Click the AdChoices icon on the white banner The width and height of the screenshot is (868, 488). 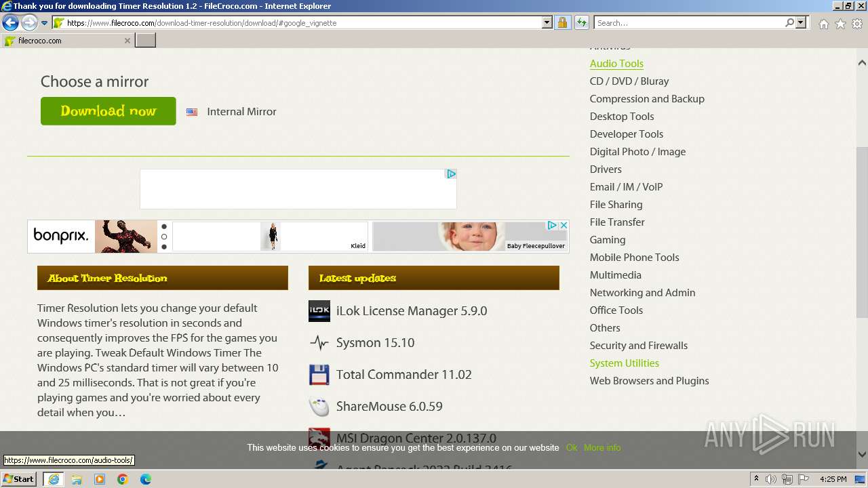click(451, 174)
